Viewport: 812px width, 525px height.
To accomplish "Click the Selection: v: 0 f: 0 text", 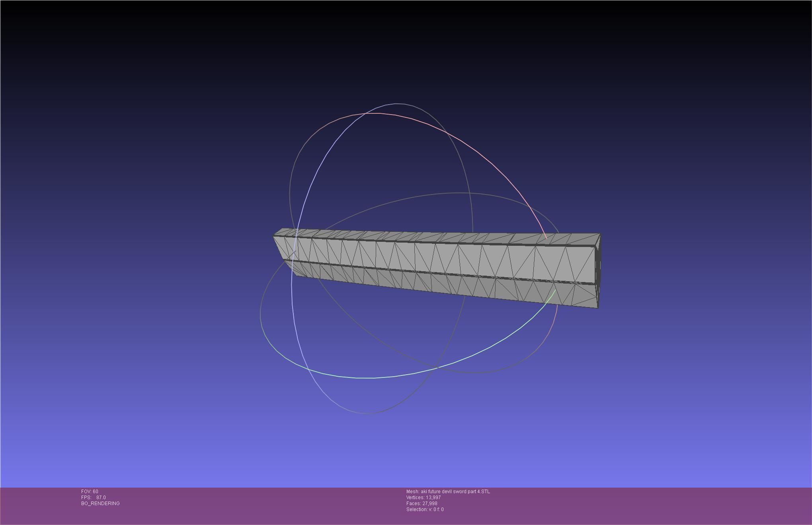I will point(425,509).
